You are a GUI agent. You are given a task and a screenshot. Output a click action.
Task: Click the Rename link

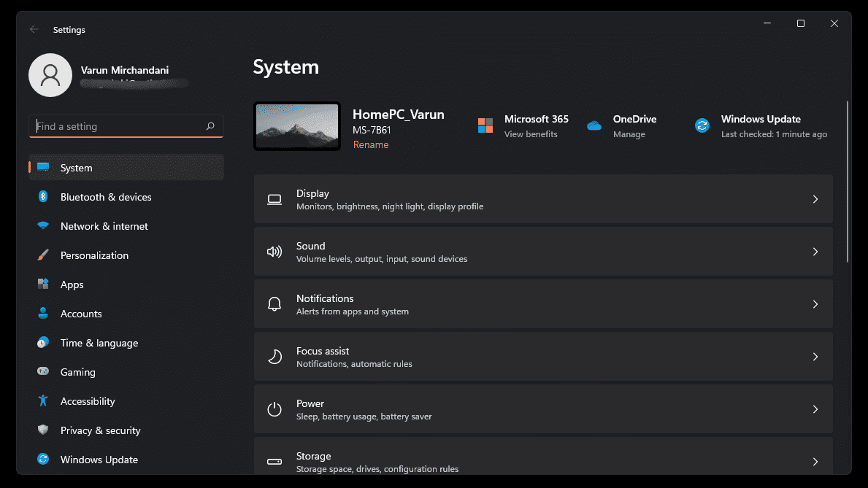371,144
